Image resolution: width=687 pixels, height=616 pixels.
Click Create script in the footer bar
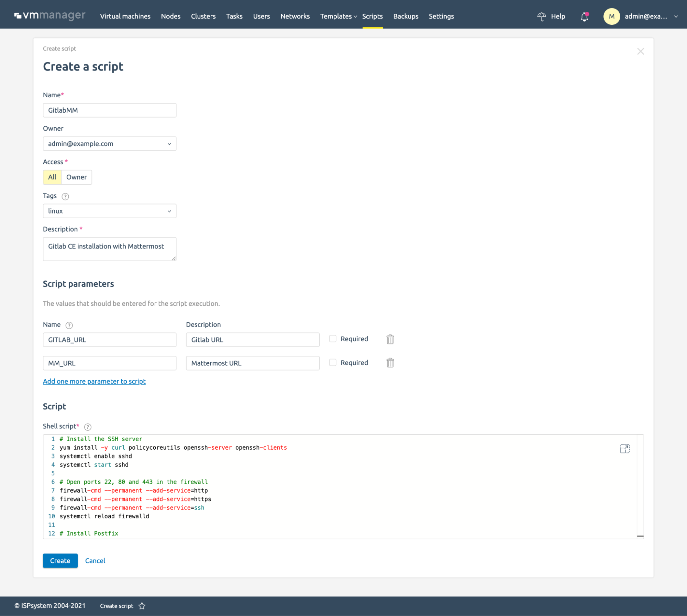pyautogui.click(x=117, y=606)
